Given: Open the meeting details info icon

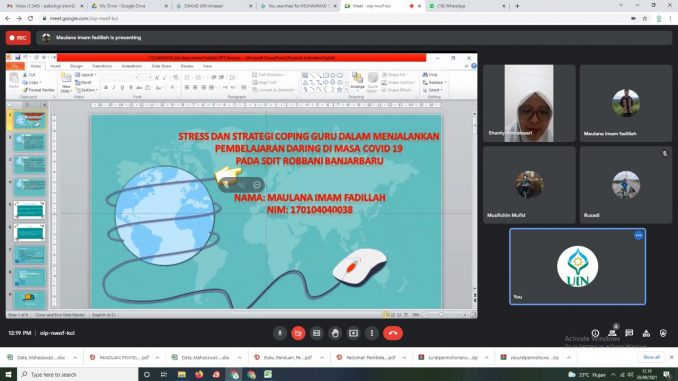Looking at the screenshot, I should pos(595,333).
